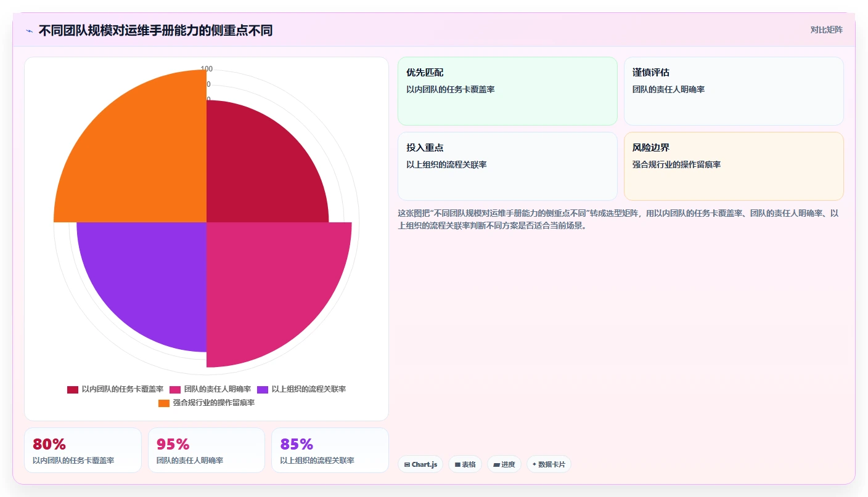Viewport: 868px width, 497px height.
Task: Click the description paragraph starting 这张图把
Action: point(618,219)
